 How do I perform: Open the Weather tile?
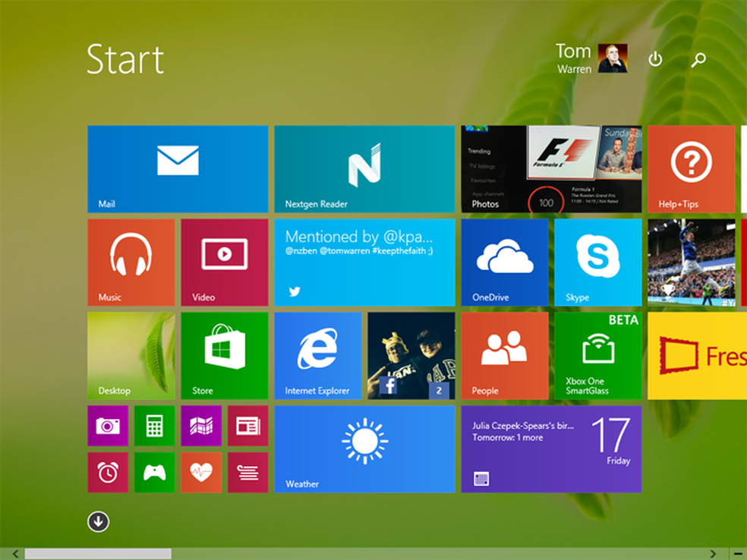[x=364, y=449]
